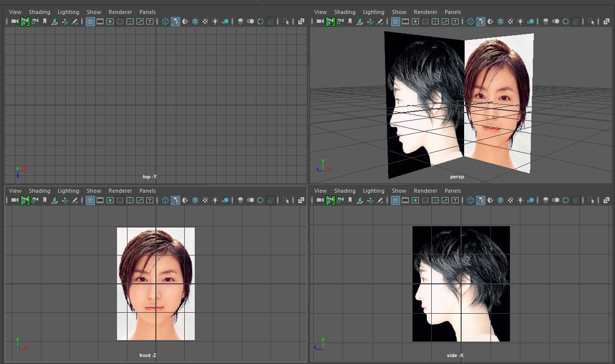
Task: Open Lighting menu in the side view panel
Action: pyautogui.click(x=373, y=191)
